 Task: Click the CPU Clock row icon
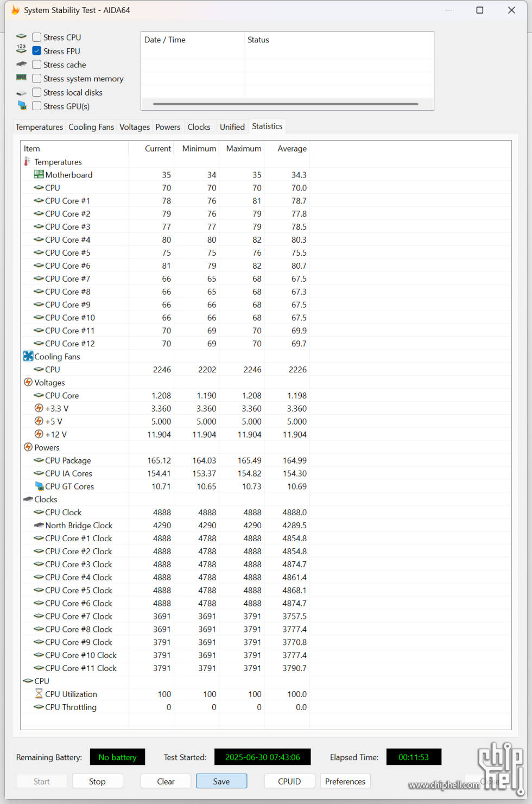39,512
